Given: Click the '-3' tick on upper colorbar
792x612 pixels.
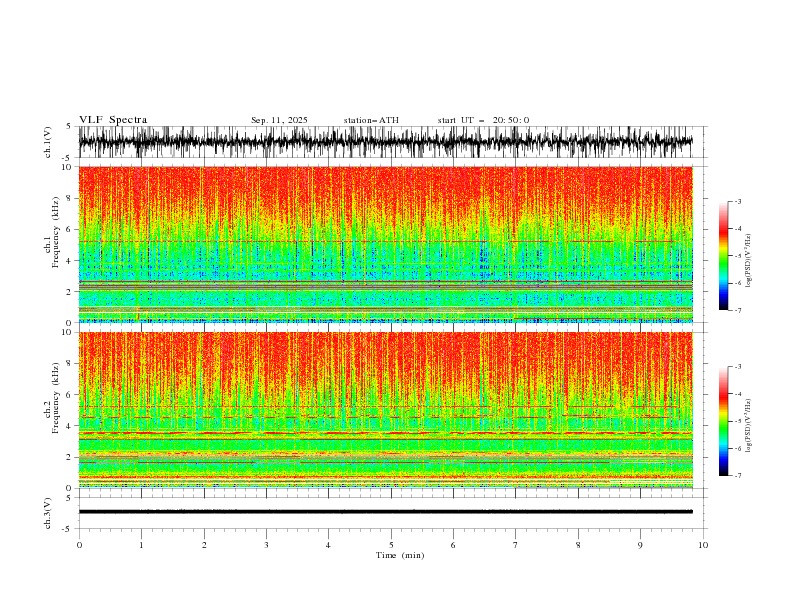Looking at the screenshot, I should tap(737, 201).
